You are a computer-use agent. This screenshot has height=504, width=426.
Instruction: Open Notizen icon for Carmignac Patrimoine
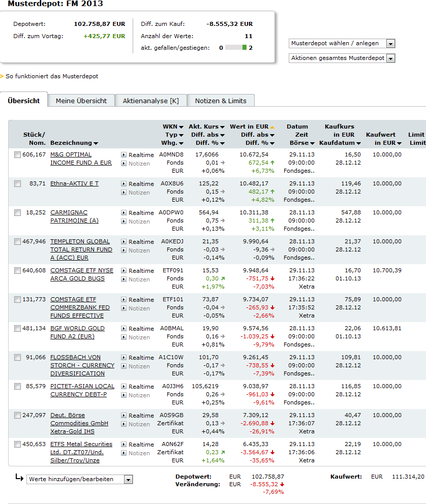point(124,222)
